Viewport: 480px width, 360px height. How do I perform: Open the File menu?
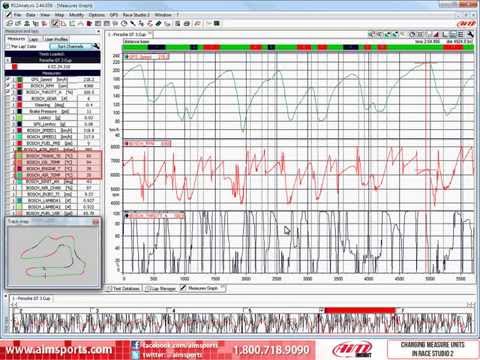point(17,15)
